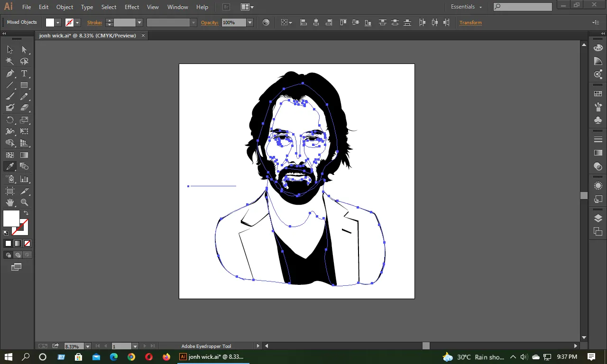
Task: Open the stroke color dropdown in the control bar
Action: tap(77, 22)
